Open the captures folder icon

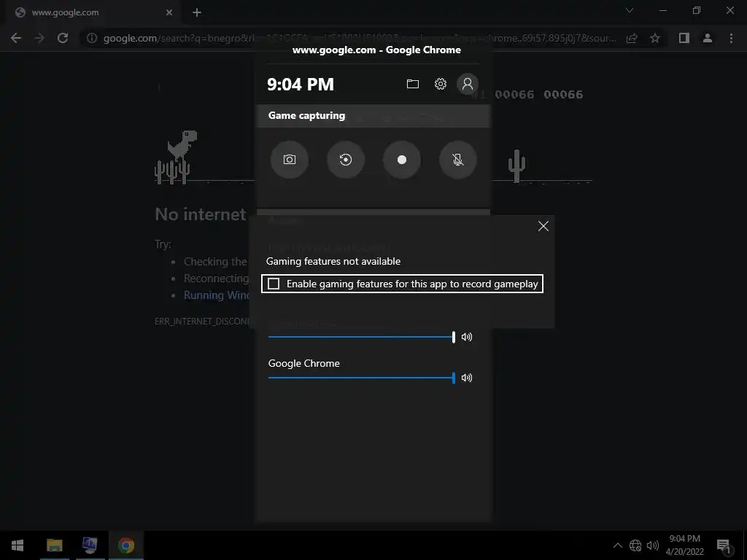[x=413, y=85]
